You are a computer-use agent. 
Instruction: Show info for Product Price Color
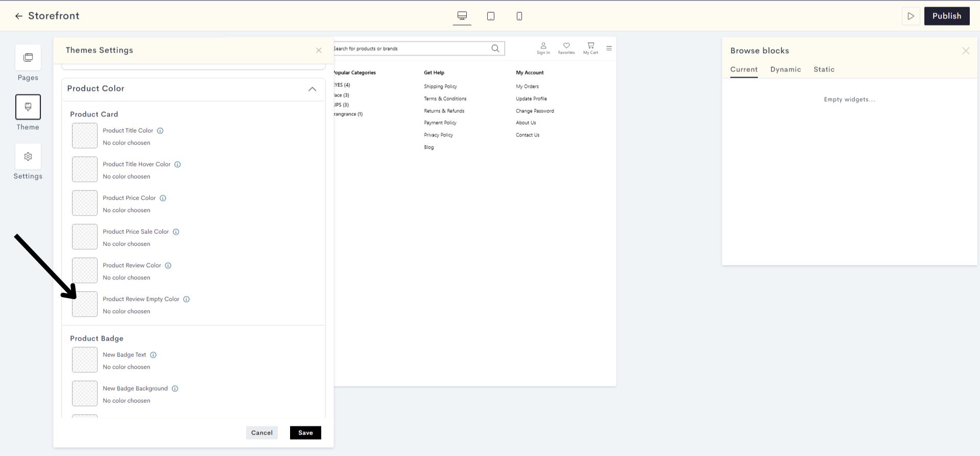pyautogui.click(x=163, y=198)
